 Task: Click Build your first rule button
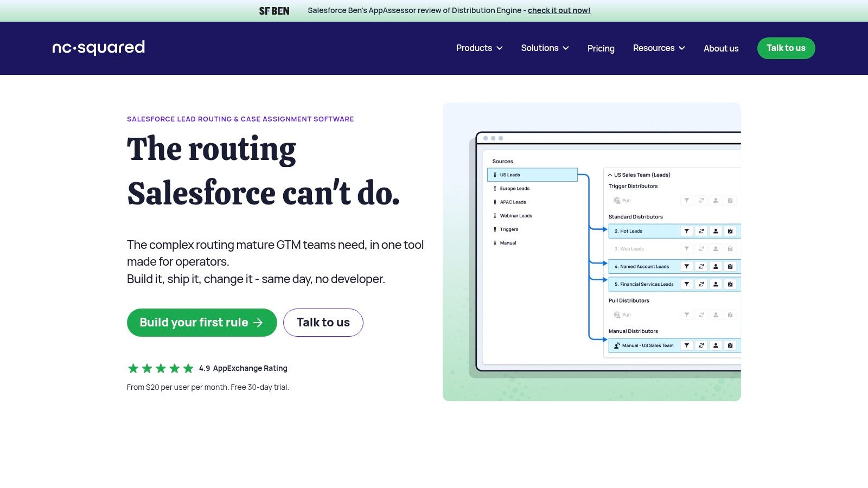pos(202,323)
